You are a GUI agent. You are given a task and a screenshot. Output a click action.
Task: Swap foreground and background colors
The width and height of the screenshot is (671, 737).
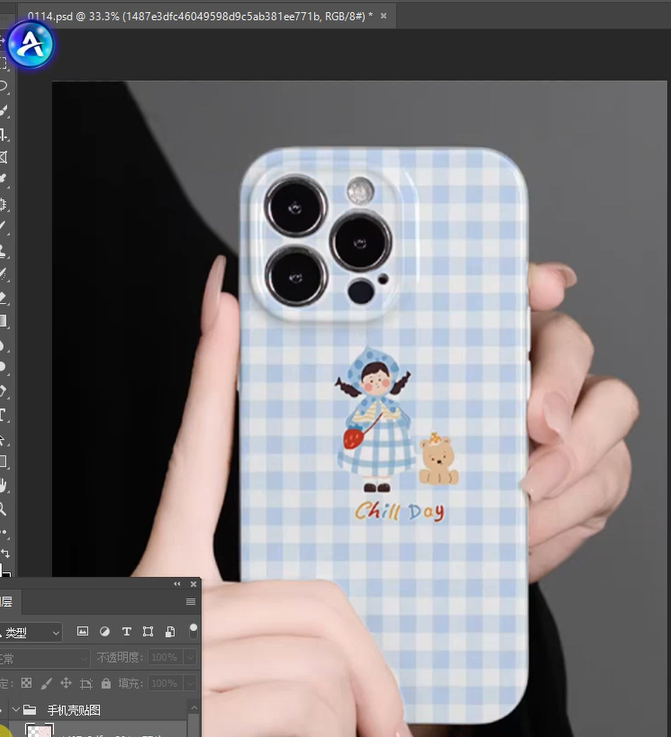pos(5,553)
